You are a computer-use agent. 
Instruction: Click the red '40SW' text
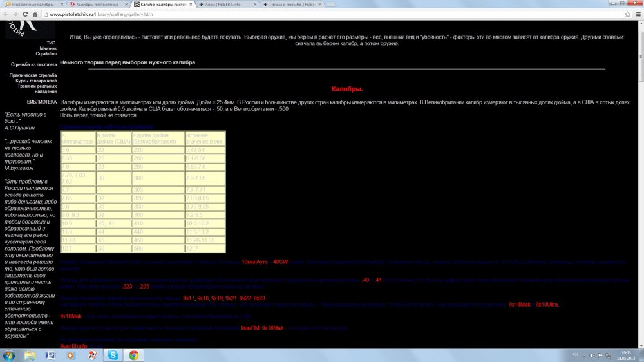[281, 262]
